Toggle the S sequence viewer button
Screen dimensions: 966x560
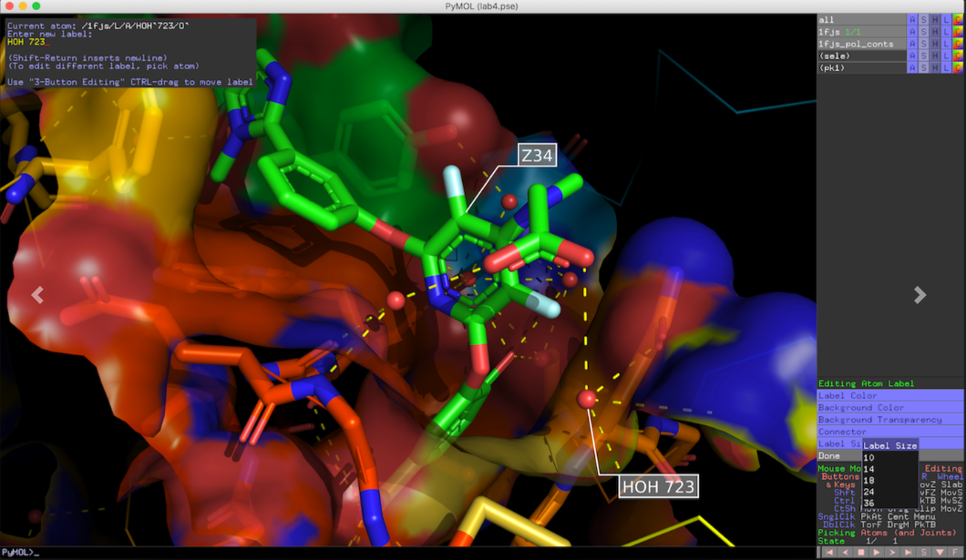tap(924, 553)
